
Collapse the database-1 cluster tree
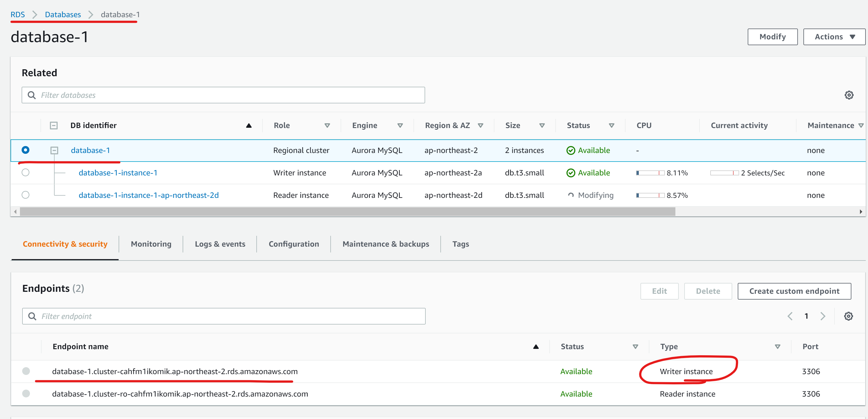click(x=54, y=150)
